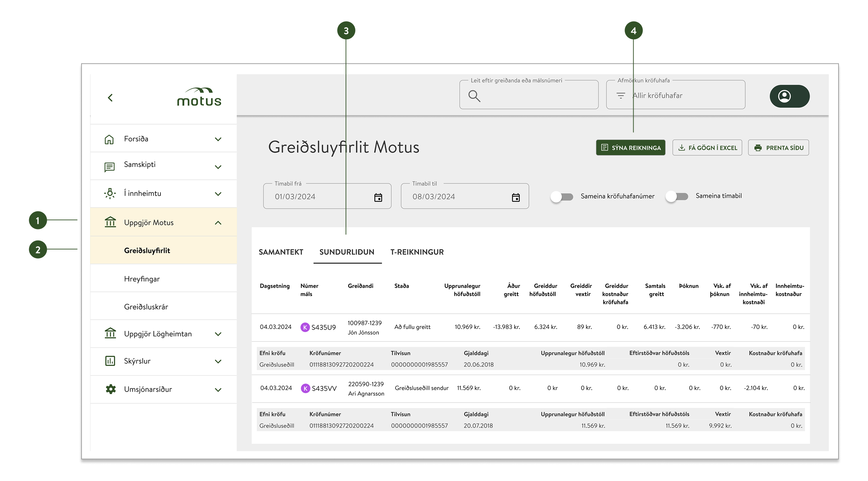868x481 pixels.
Task: Select Hreyfingar in the sidebar
Action: click(142, 279)
